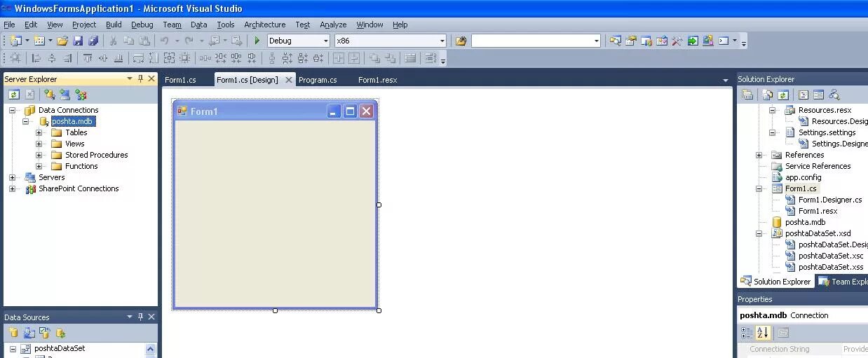Open the x86 platform dropdown
Screen dimensions: 868x358
pyautogui.click(x=442, y=41)
